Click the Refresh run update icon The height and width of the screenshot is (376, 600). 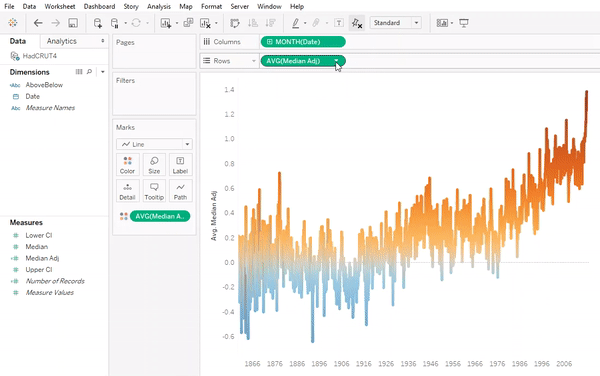coord(136,23)
